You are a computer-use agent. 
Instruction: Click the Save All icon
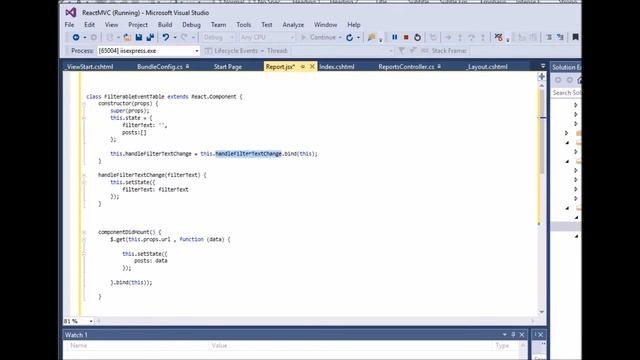pos(150,38)
